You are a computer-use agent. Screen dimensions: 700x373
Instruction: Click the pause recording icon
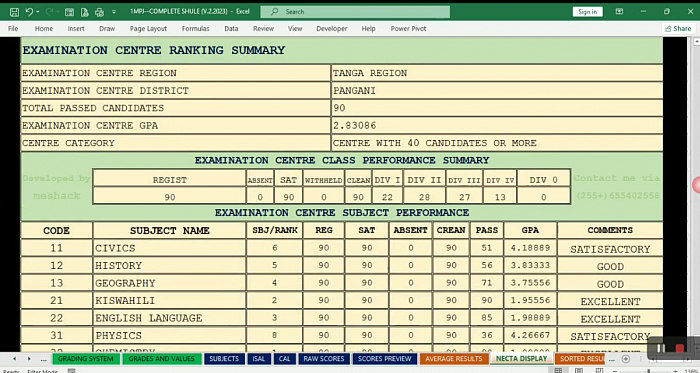660,348
